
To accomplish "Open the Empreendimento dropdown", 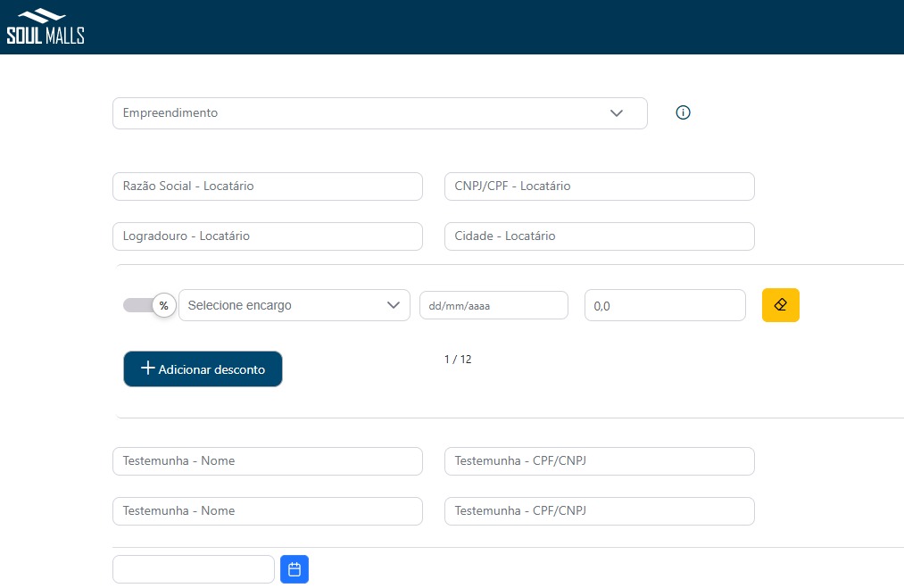I will pyautogui.click(x=380, y=113).
